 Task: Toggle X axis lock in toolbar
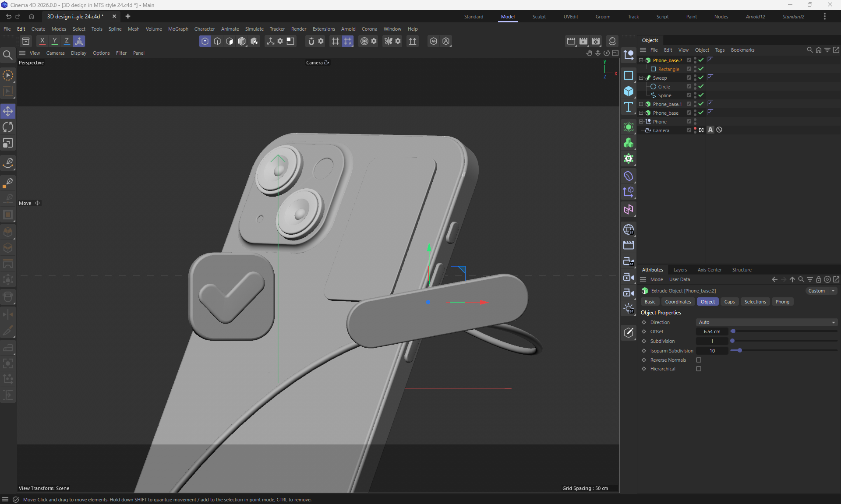coord(42,41)
